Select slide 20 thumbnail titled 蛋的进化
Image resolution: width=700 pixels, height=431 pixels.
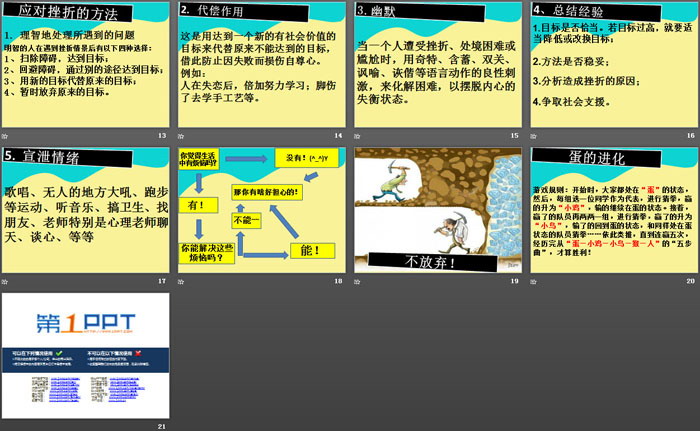(x=614, y=210)
